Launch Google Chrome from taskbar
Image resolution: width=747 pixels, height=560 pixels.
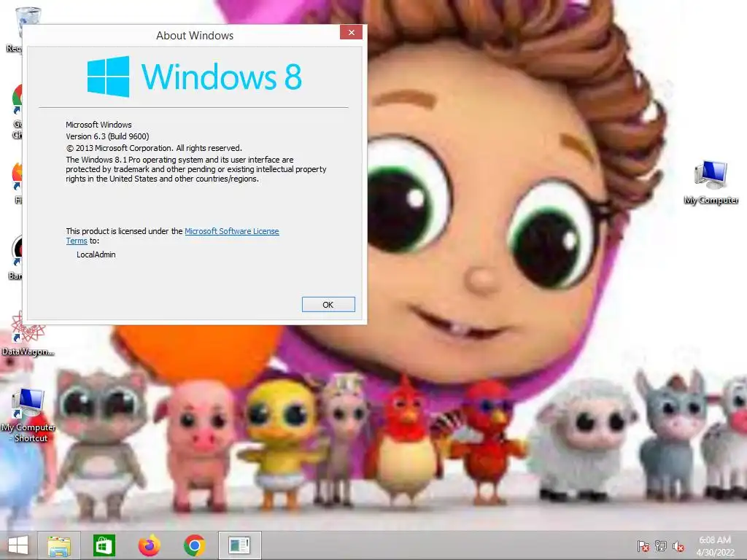(194, 545)
